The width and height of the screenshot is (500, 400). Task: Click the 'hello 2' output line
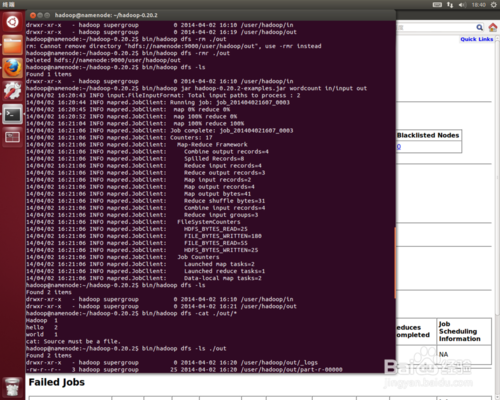pyautogui.click(x=42, y=327)
